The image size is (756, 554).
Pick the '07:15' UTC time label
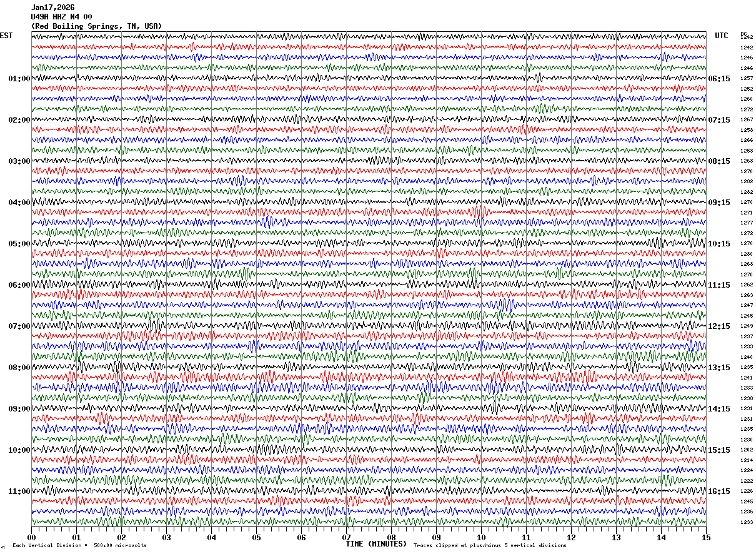pyautogui.click(x=720, y=120)
